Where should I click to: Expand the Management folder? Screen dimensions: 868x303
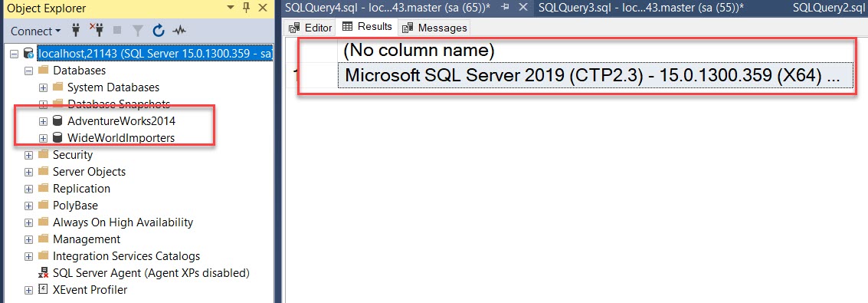pyautogui.click(x=28, y=239)
